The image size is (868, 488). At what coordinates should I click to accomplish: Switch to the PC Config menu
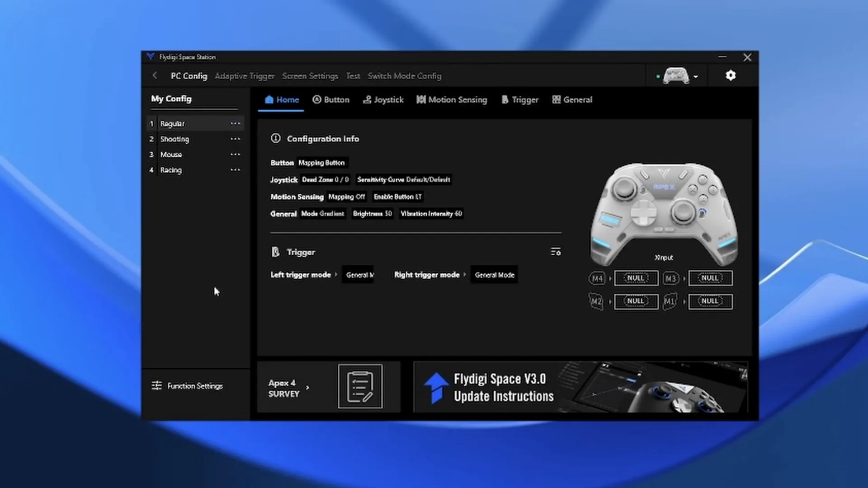189,76
